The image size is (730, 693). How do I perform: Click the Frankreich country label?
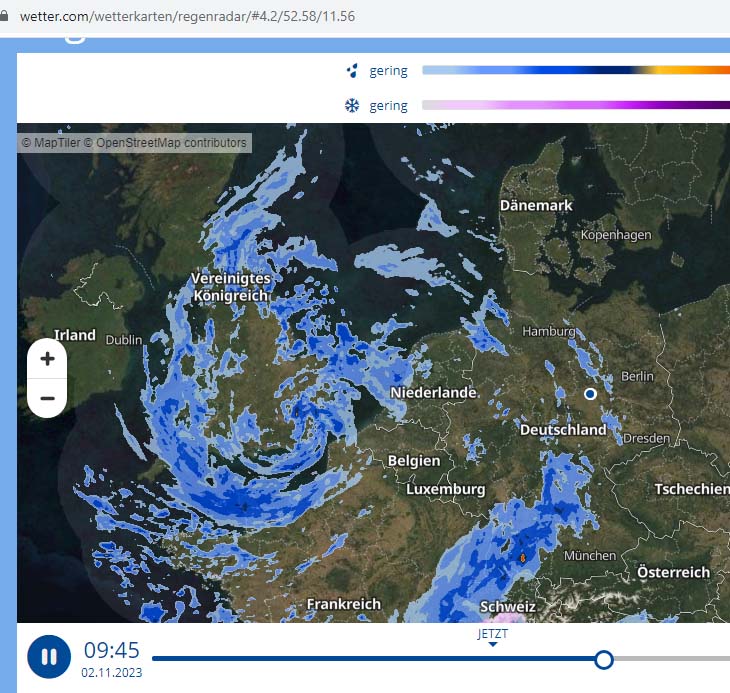coord(344,604)
